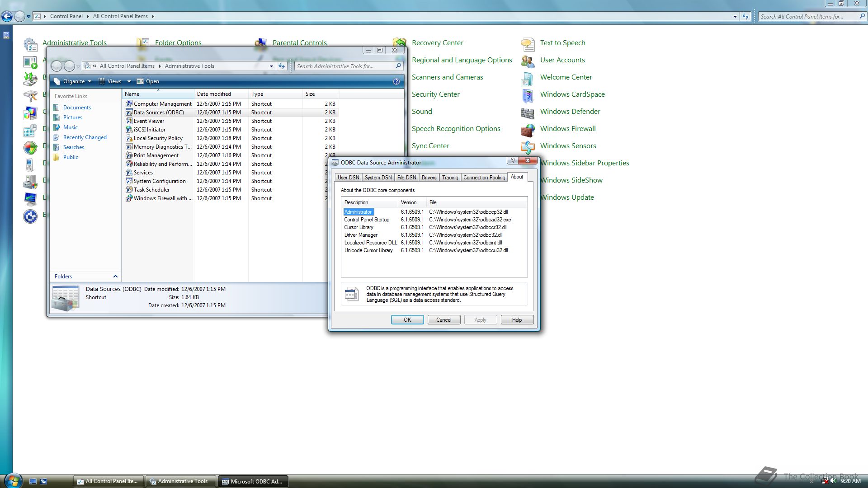Click the Task Scheduler shortcut icon
Screen dimensions: 868x488
[x=129, y=190]
